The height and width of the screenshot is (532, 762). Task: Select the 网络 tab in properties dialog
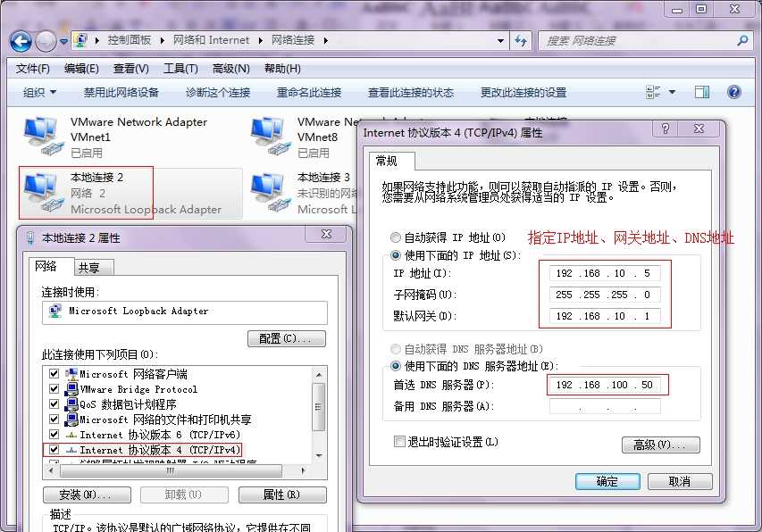point(50,266)
